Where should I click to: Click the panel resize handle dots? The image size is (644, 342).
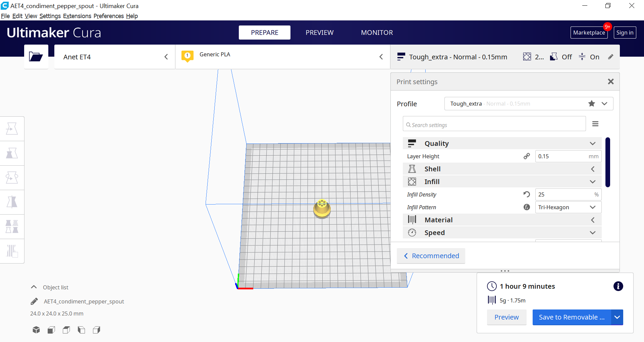point(505,271)
